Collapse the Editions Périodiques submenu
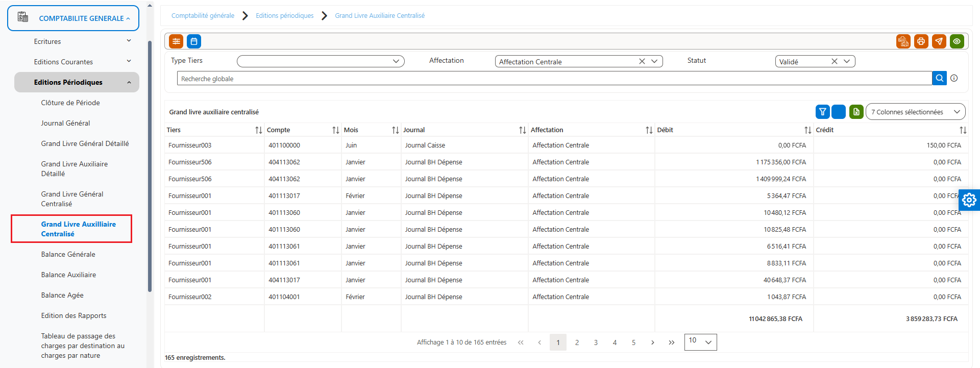Viewport: 980px width, 368px height. pyautogui.click(x=77, y=82)
